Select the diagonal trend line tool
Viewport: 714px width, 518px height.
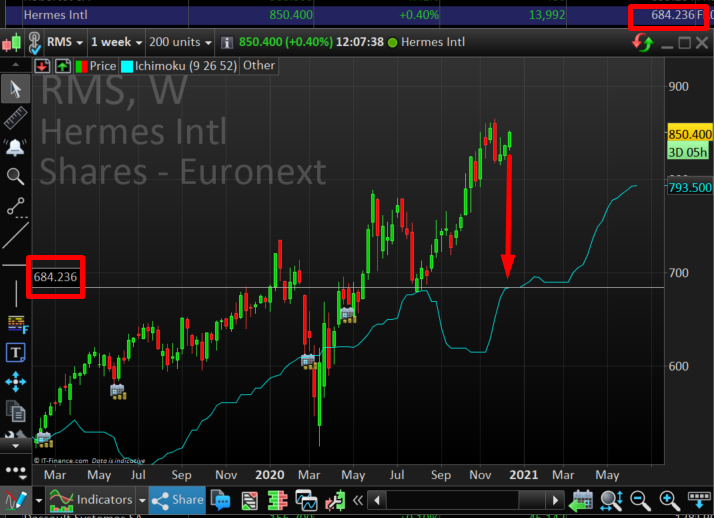[x=15, y=235]
